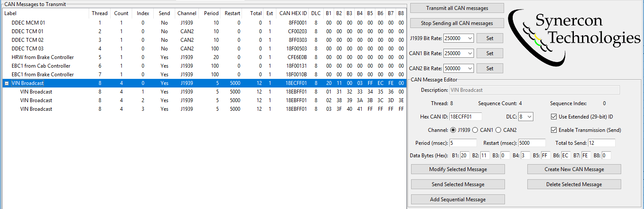Open the J1939 Bit Rate dropdown

coord(469,38)
